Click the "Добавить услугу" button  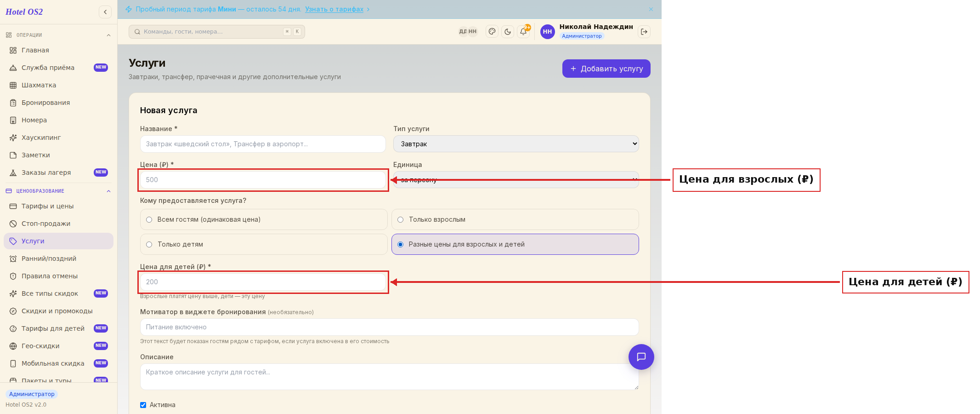click(606, 69)
